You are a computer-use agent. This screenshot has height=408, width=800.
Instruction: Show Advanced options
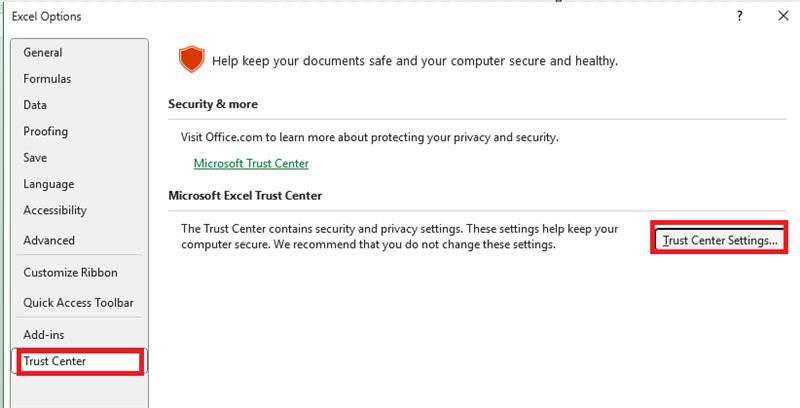pos(49,240)
